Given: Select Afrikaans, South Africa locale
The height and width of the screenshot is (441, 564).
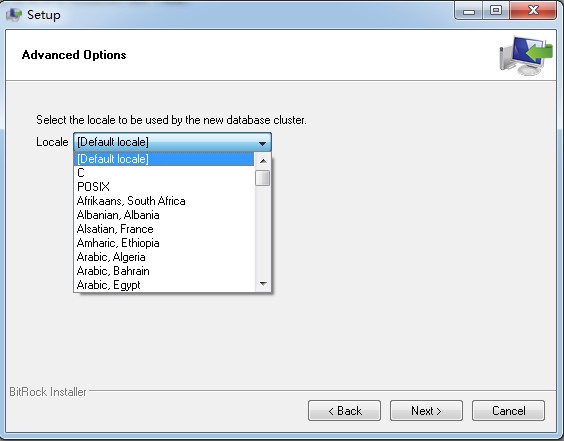Looking at the screenshot, I should point(164,201).
